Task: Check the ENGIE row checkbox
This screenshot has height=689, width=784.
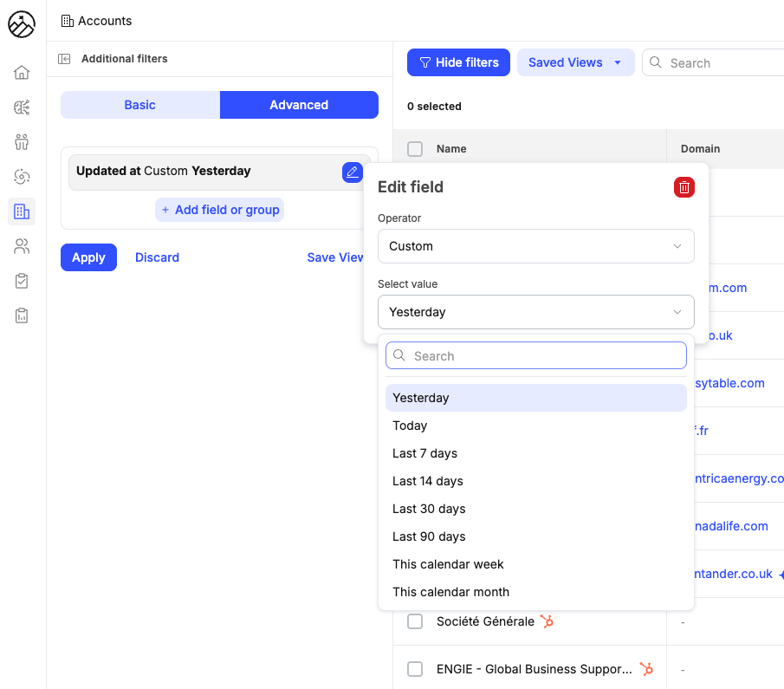Action: point(415,669)
